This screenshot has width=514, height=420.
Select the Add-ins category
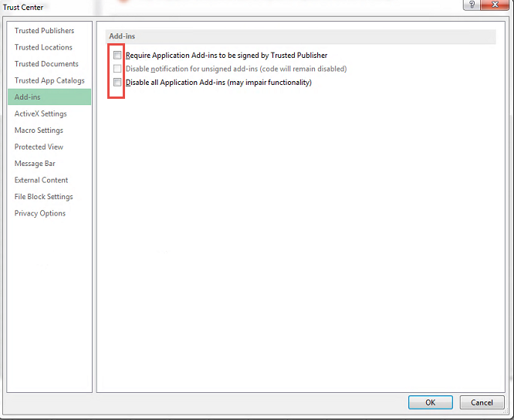coord(49,97)
